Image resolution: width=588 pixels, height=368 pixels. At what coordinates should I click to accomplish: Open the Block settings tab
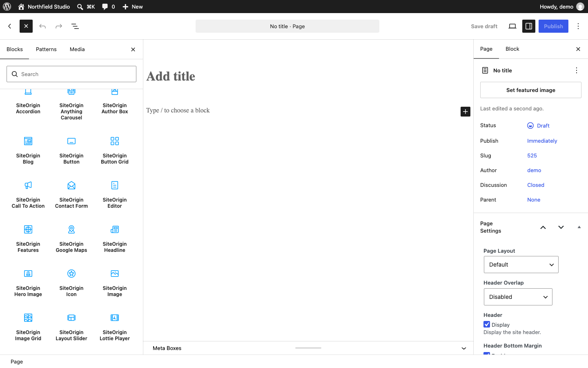coord(512,49)
